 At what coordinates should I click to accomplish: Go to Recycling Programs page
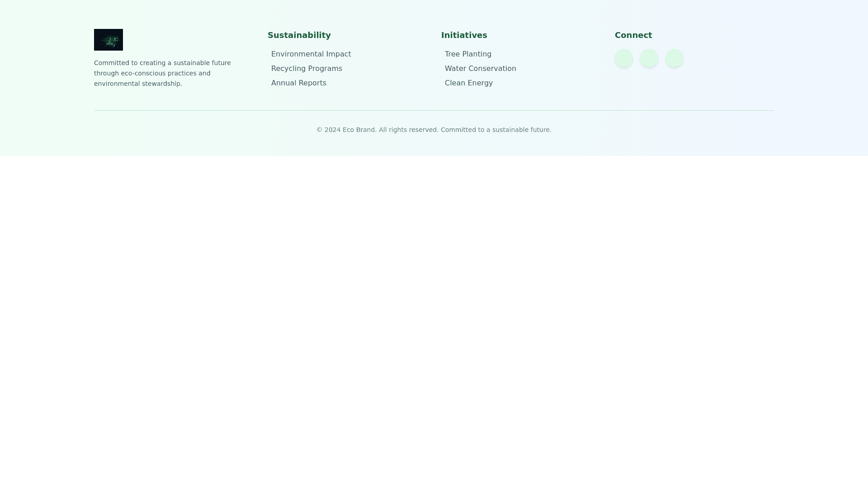point(307,69)
